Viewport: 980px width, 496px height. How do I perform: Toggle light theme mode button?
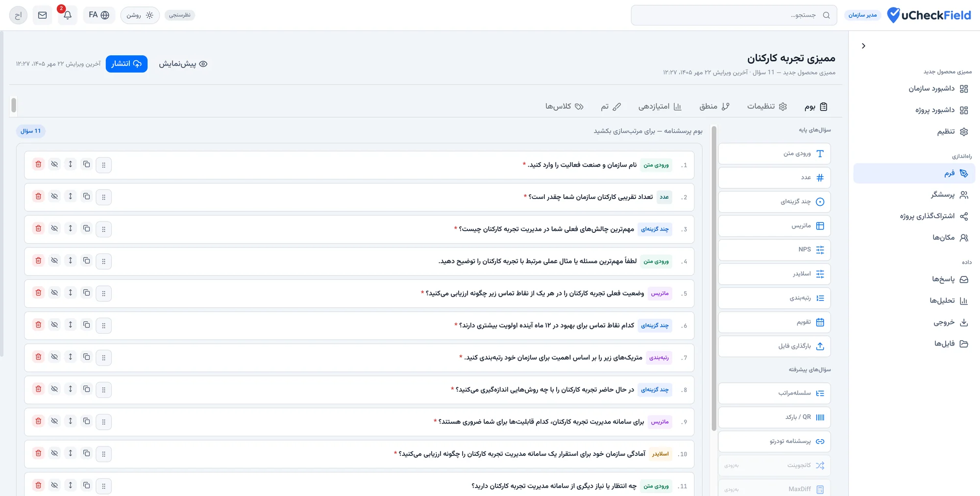pos(140,15)
